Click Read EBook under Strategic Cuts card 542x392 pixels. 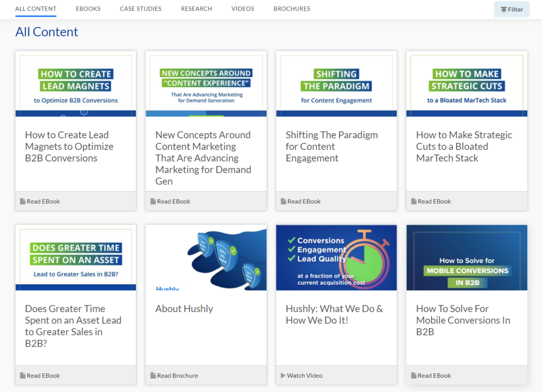coord(434,202)
